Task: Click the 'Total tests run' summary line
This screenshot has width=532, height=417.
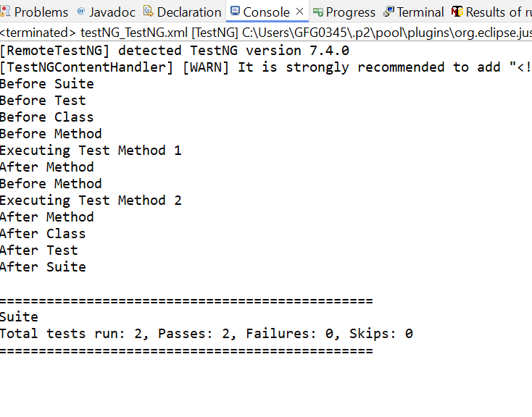Action: (206, 334)
